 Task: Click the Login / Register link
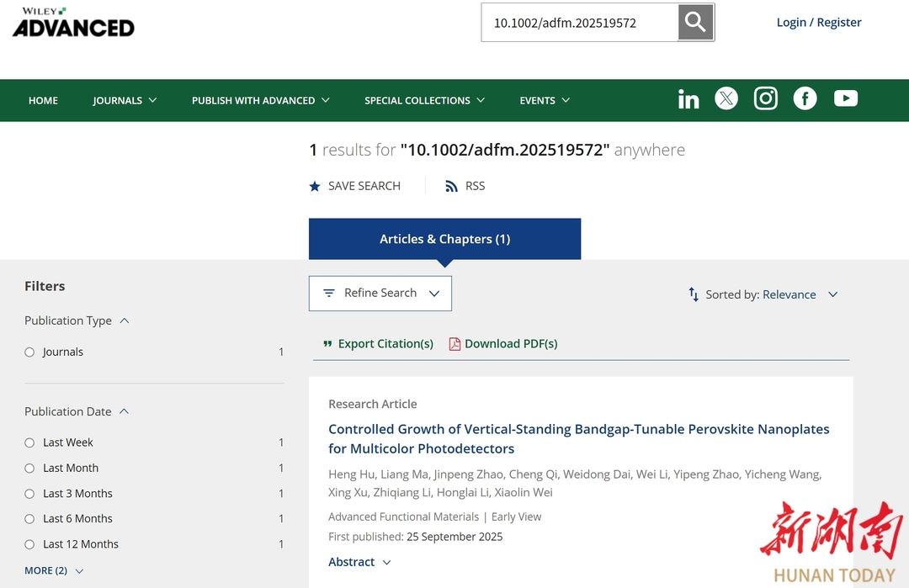pyautogui.click(x=818, y=23)
